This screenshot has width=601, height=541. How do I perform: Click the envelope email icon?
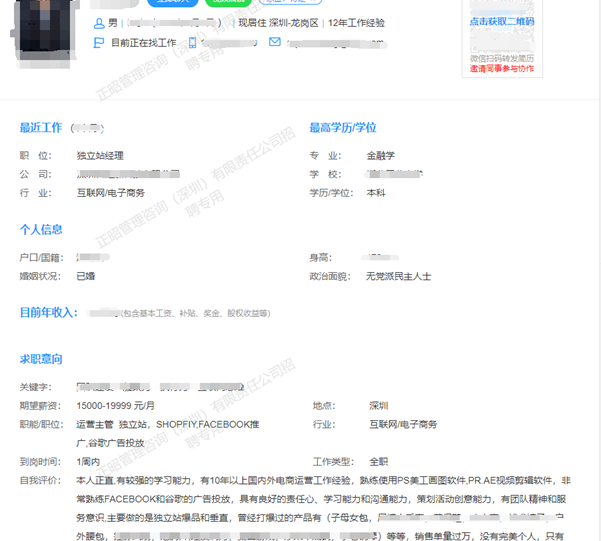[x=275, y=43]
